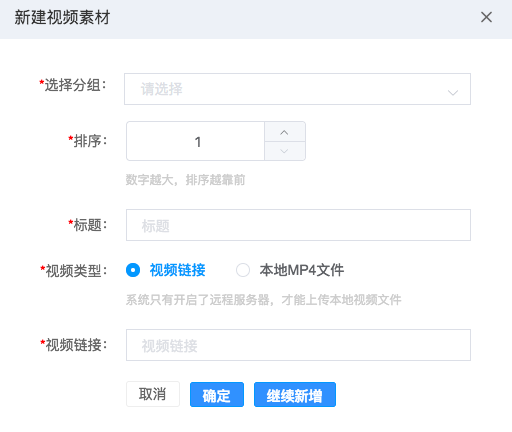Click the 新建视频素材 dialog title
Image resolution: width=512 pixels, height=432 pixels.
pyautogui.click(x=62, y=17)
